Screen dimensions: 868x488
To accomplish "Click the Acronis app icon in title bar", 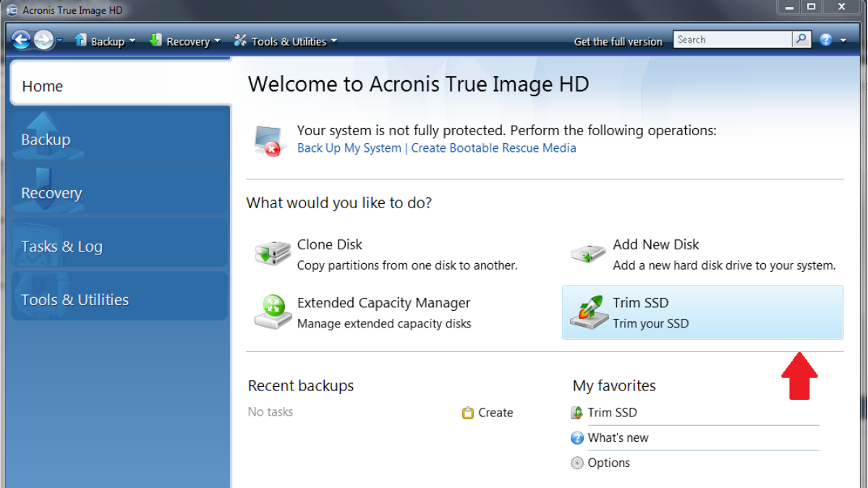I will coord(12,10).
